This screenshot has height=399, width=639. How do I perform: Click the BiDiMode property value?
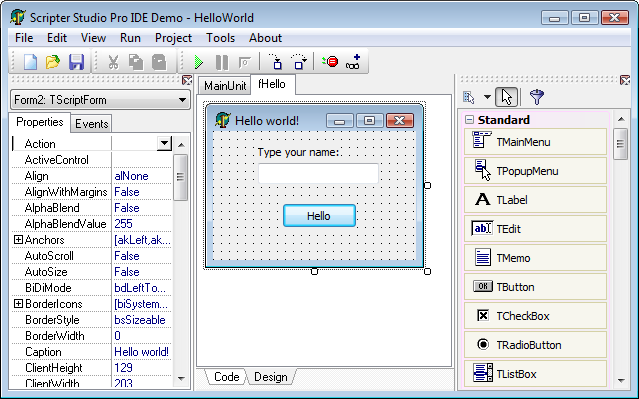tap(140, 288)
